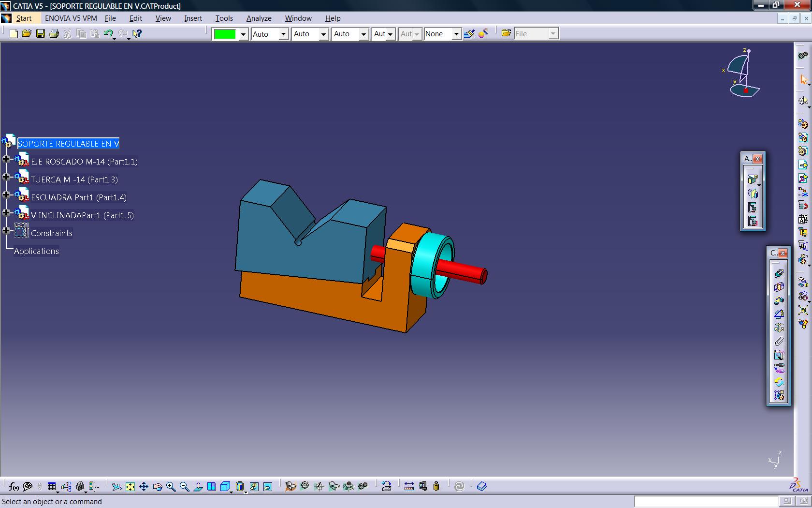Open the fill color dropdown arrow
The image size is (812, 508).
click(243, 34)
